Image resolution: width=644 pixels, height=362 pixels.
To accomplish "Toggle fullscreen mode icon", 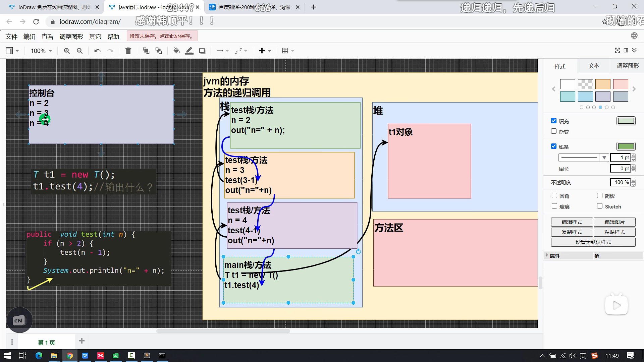I will pos(617,50).
